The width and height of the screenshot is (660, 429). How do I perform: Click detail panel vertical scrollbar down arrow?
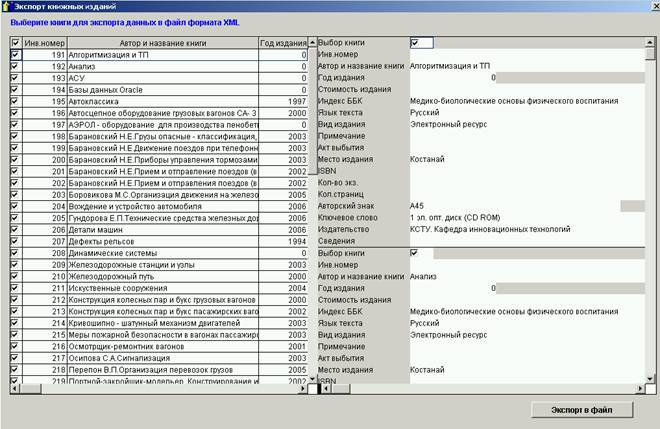point(650,379)
